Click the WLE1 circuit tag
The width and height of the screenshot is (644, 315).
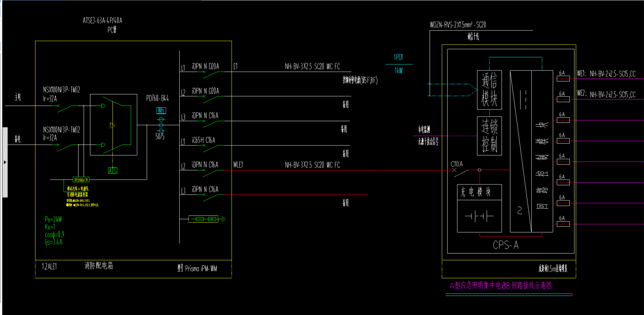238,164
